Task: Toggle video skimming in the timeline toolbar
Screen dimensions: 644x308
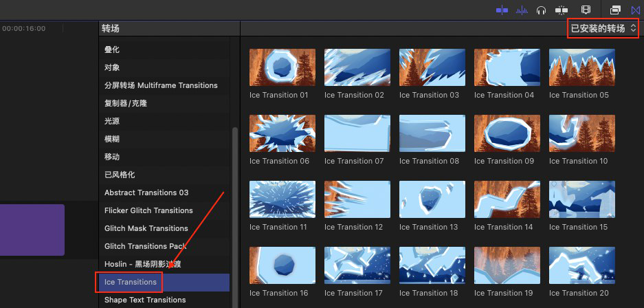Action: tap(502, 10)
